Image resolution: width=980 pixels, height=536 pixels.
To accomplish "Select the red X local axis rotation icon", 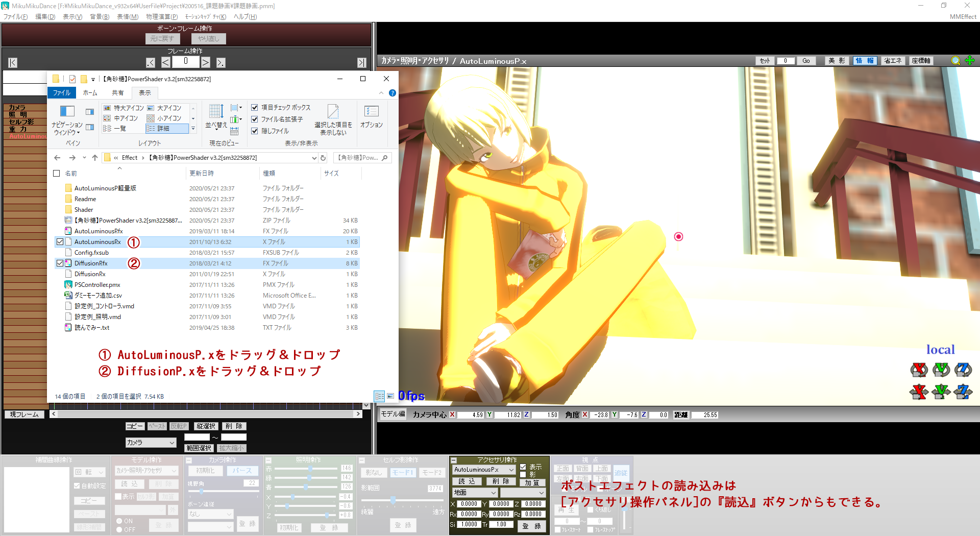I will [919, 370].
